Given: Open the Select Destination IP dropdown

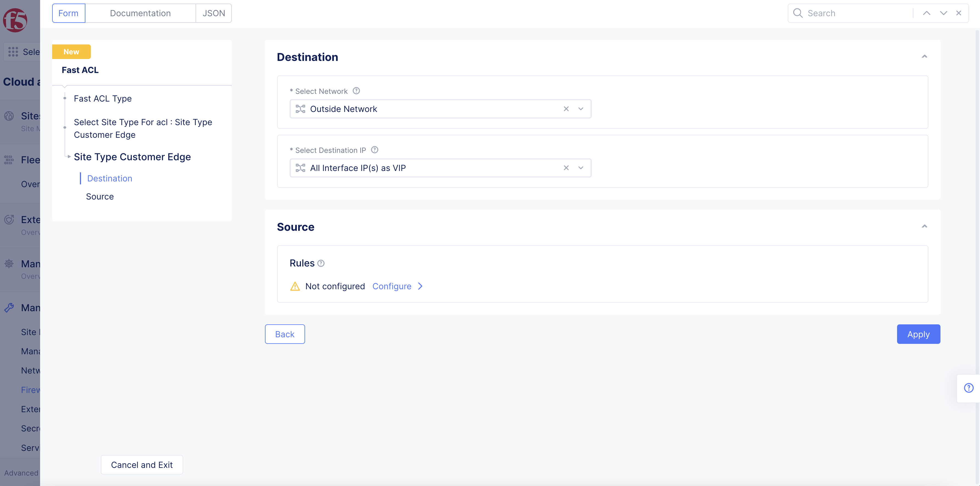Looking at the screenshot, I should (x=581, y=168).
